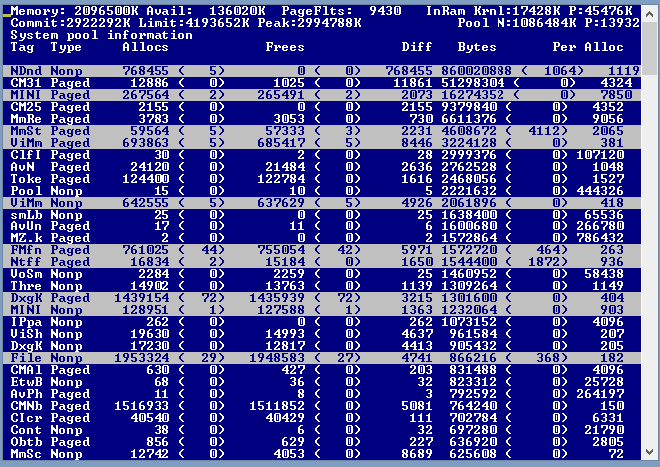Select the CMNb tag row

[x=322, y=406]
